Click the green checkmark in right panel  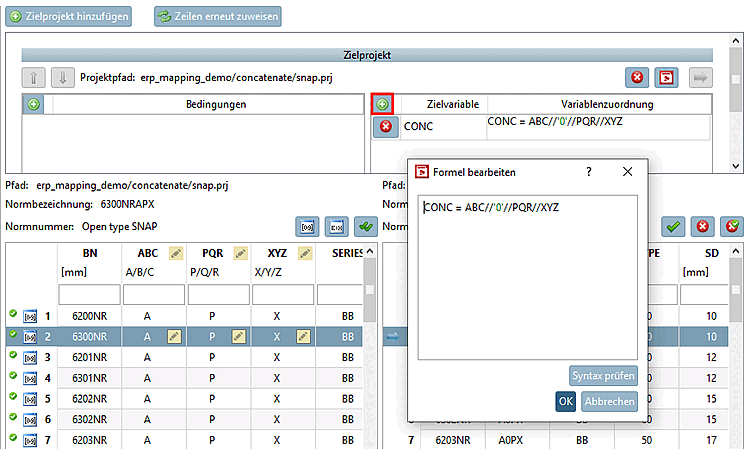tap(673, 227)
